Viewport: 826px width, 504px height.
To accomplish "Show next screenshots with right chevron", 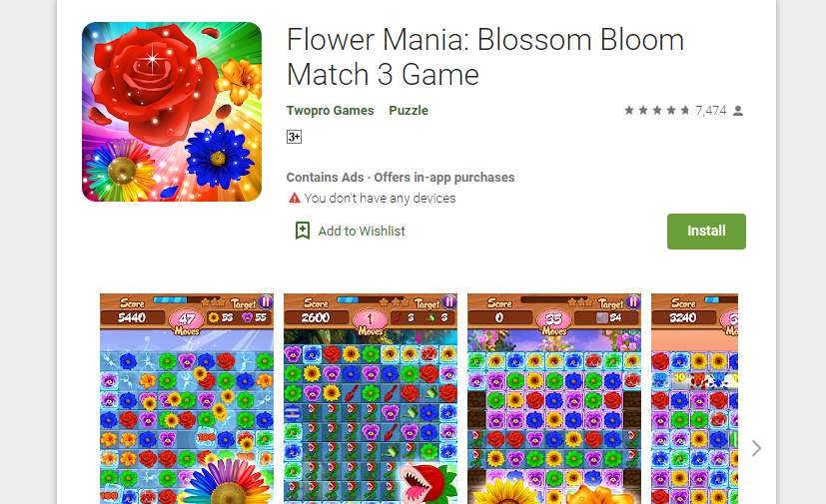I will [756, 448].
